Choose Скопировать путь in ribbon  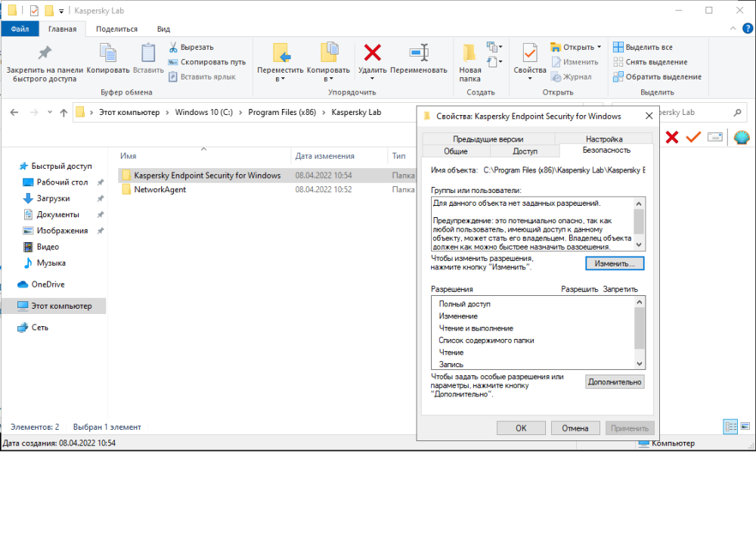tap(207, 62)
